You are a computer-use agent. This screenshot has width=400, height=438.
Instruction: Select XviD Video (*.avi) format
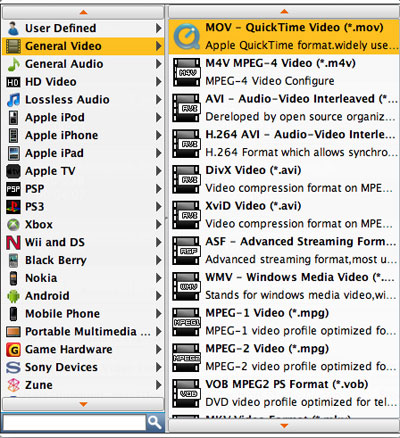click(284, 215)
